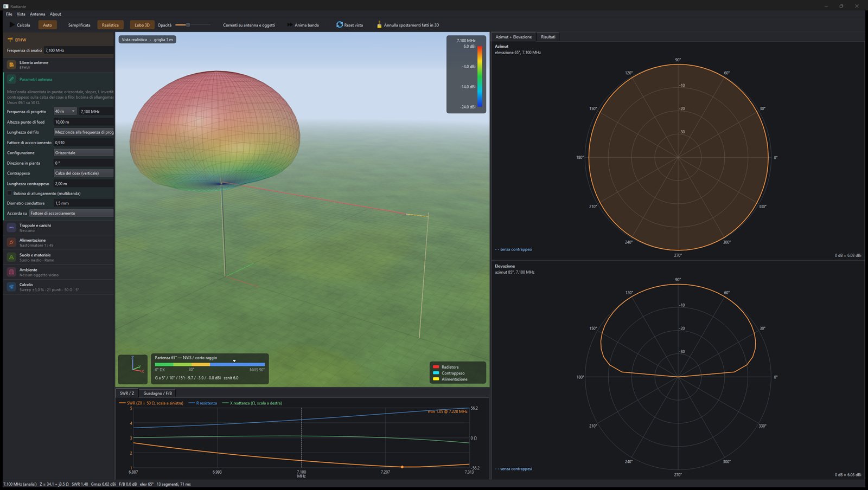868x490 pixels.
Task: Open the Vista menu
Action: [x=21, y=14]
